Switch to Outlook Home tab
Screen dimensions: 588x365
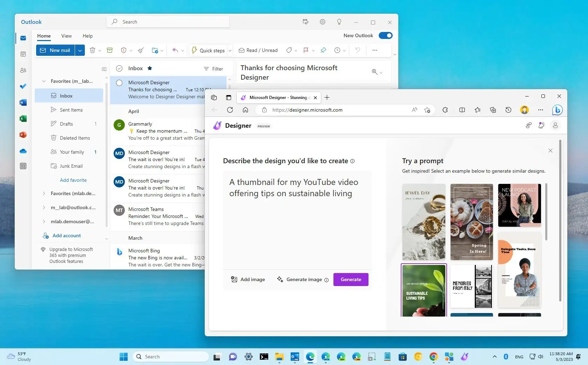(44, 36)
